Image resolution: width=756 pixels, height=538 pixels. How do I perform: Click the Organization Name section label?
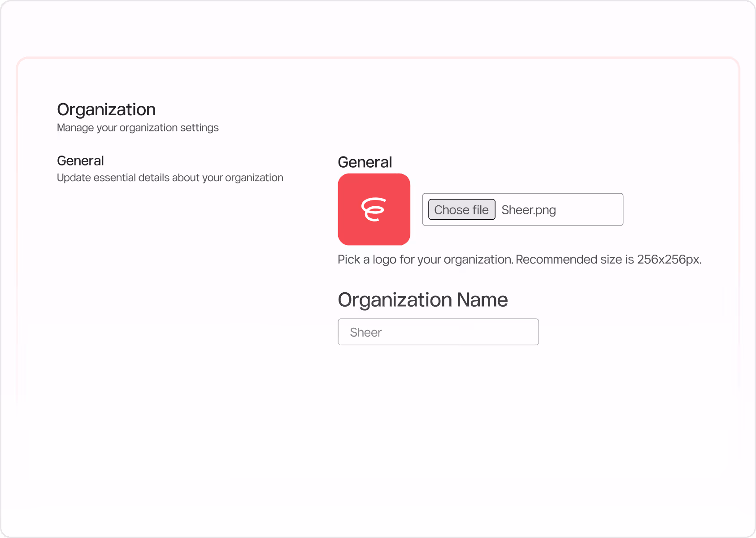pos(423,299)
